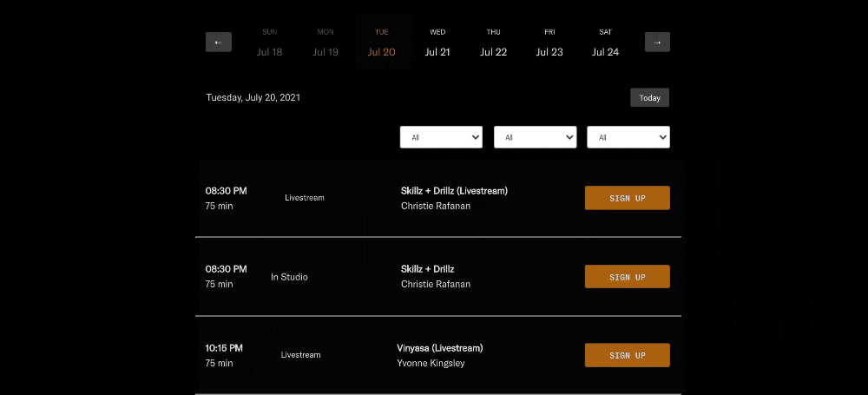This screenshot has width=868, height=395.
Task: Open the middle All filter dropdown
Action: tap(535, 137)
